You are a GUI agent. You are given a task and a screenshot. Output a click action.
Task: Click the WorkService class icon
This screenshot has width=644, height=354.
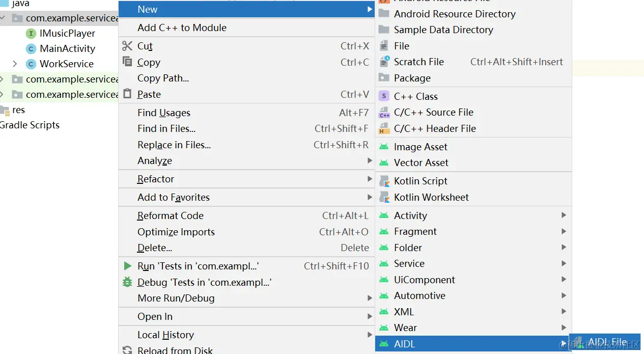pyautogui.click(x=31, y=64)
